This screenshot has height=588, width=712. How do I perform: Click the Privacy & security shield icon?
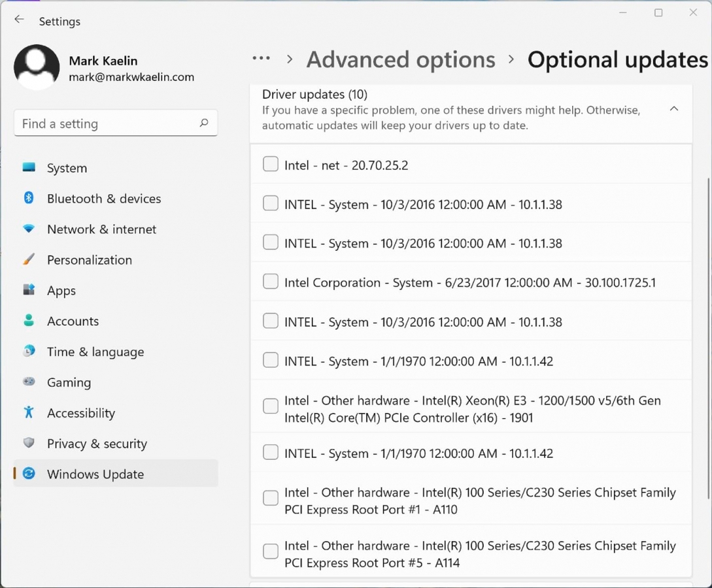[x=29, y=444]
